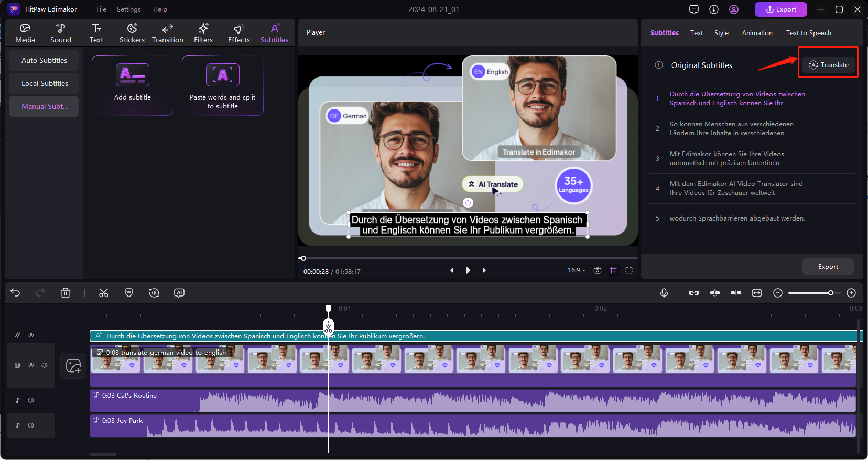This screenshot has height=460, width=868.
Task: Step to the next frame
Action: point(483,270)
